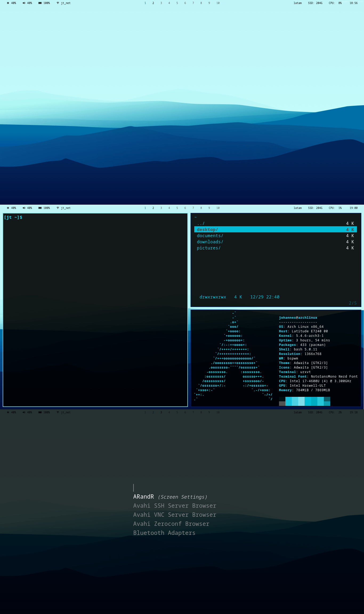Select the Wi-Fi icon in the 19:00 bar
Viewport: 364px width, 614px height.
tap(58, 208)
